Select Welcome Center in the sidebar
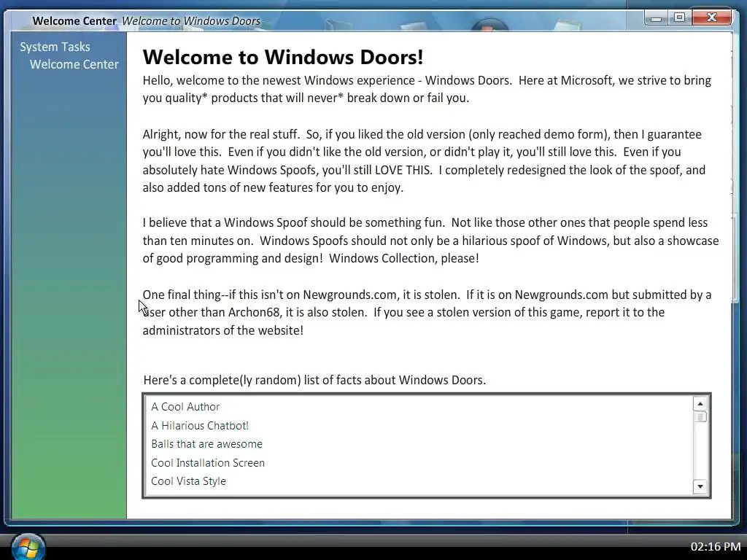 click(74, 64)
